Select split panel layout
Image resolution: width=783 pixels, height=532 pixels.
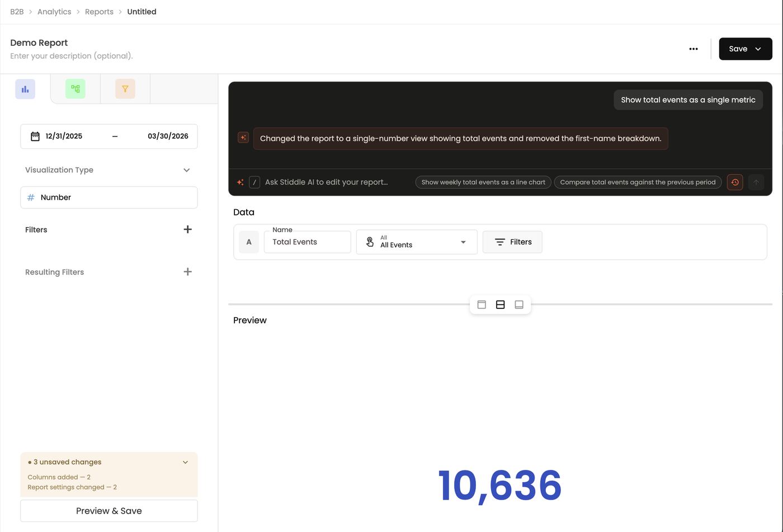pyautogui.click(x=501, y=305)
